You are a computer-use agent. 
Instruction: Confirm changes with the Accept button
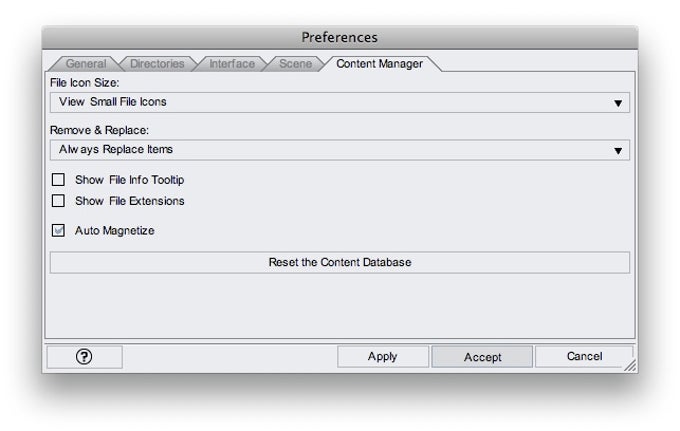pyautogui.click(x=482, y=357)
